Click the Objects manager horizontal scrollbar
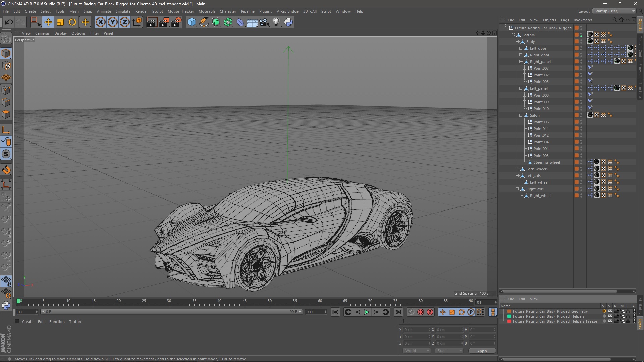This screenshot has width=644, height=362. point(560,291)
